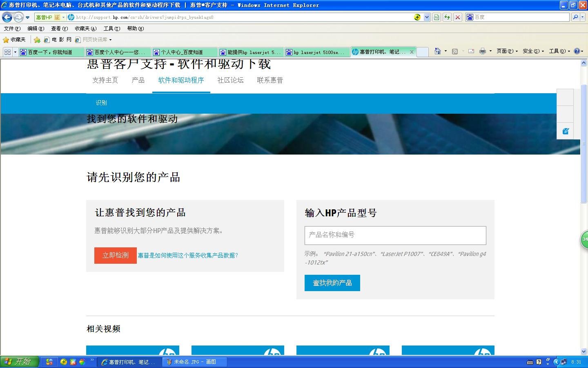Switch to the hp laserjet 5100se tab
The image size is (588, 368).
click(317, 52)
